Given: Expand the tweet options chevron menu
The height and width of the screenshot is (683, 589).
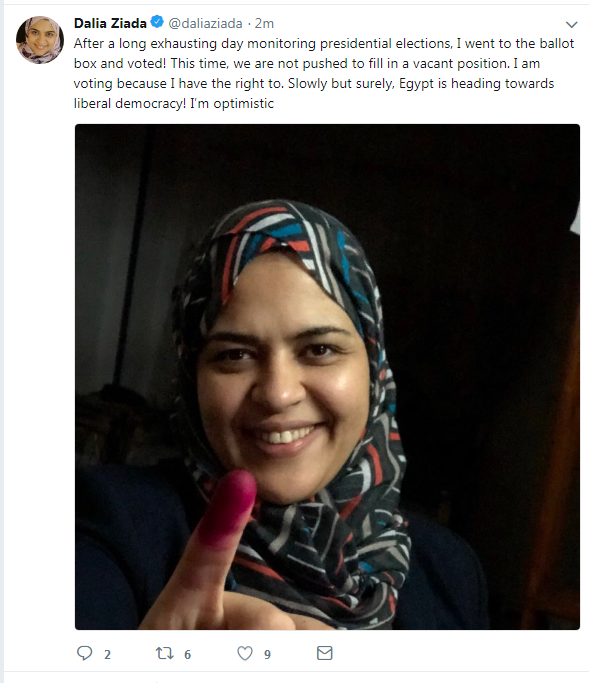Looking at the screenshot, I should [x=571, y=24].
